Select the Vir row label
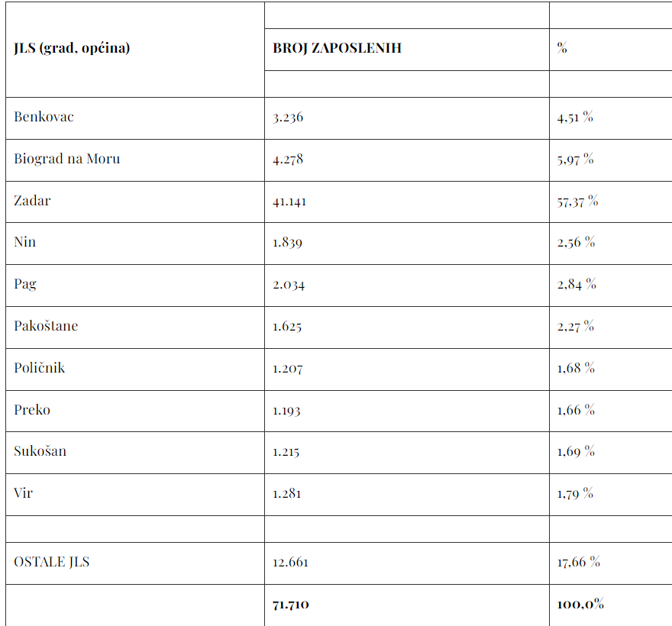672x626 pixels. [23, 493]
